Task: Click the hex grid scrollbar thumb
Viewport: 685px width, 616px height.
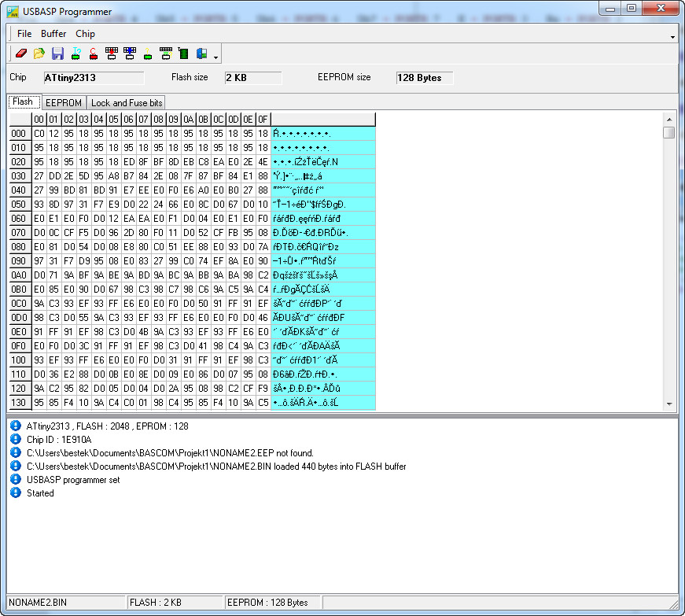Action: 668,132
